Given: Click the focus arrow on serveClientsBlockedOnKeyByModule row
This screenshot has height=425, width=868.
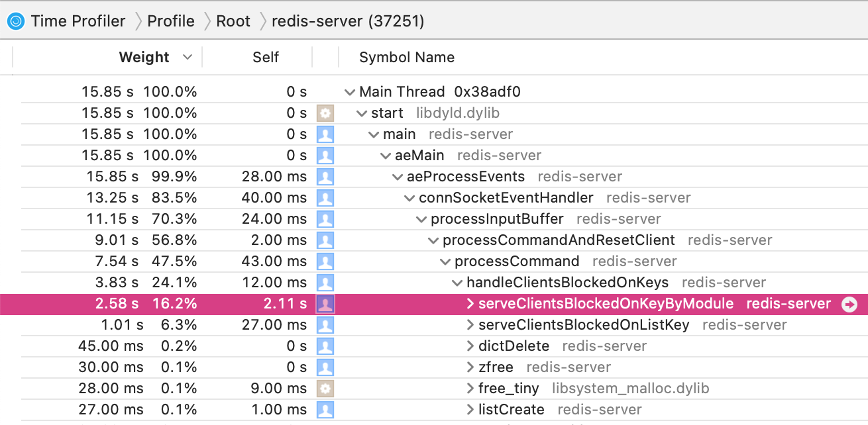Looking at the screenshot, I should click(849, 305).
